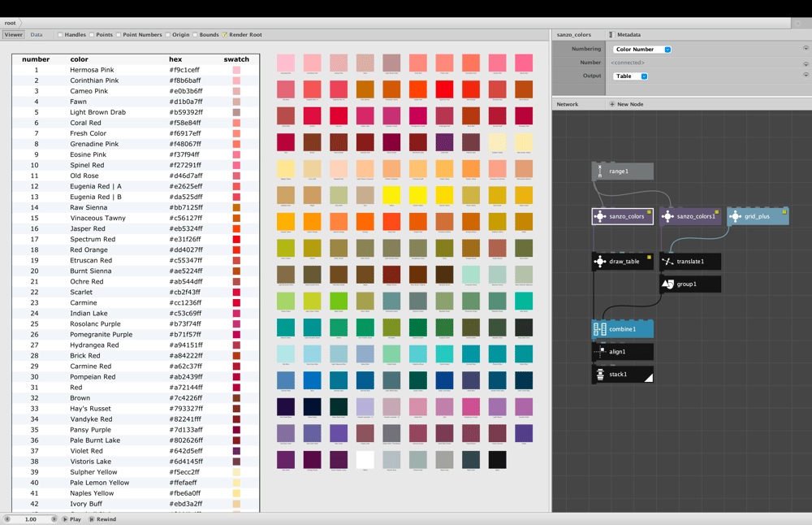Open the Output parameter options arrow
The width and height of the screenshot is (812, 525).
806,75
